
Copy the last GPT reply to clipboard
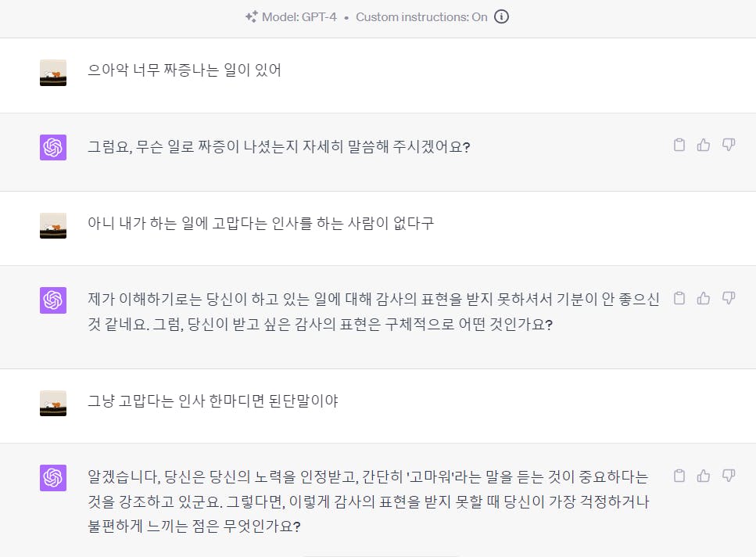click(679, 476)
